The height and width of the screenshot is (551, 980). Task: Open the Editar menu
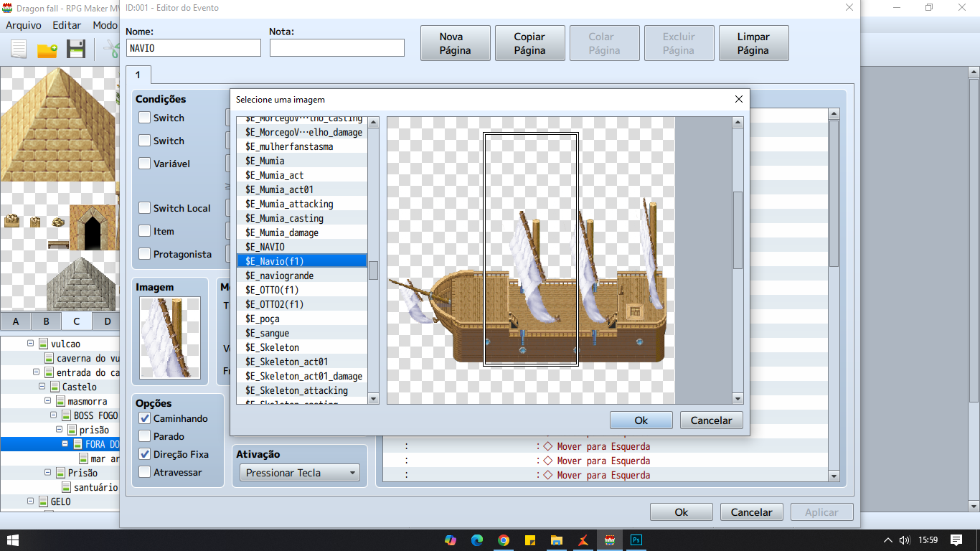pyautogui.click(x=67, y=25)
